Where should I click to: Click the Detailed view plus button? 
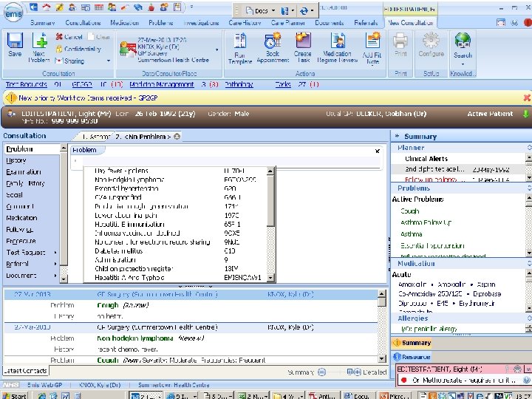tap(357, 372)
